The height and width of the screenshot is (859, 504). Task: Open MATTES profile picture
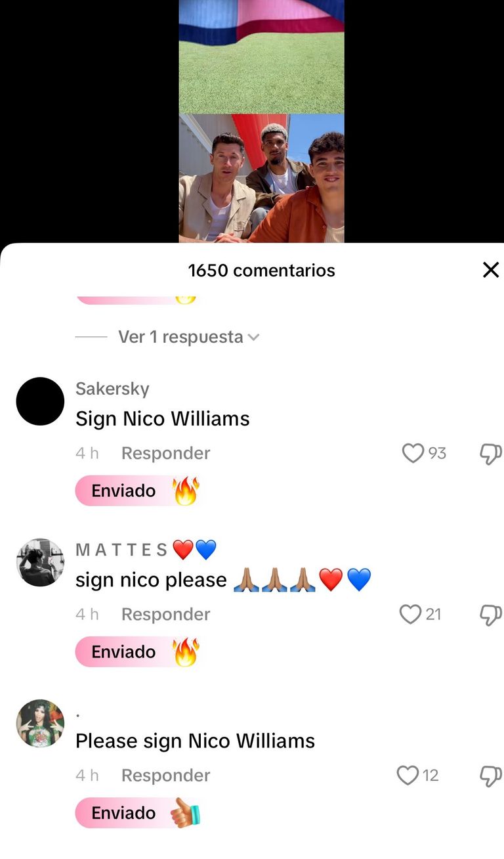pos(40,562)
